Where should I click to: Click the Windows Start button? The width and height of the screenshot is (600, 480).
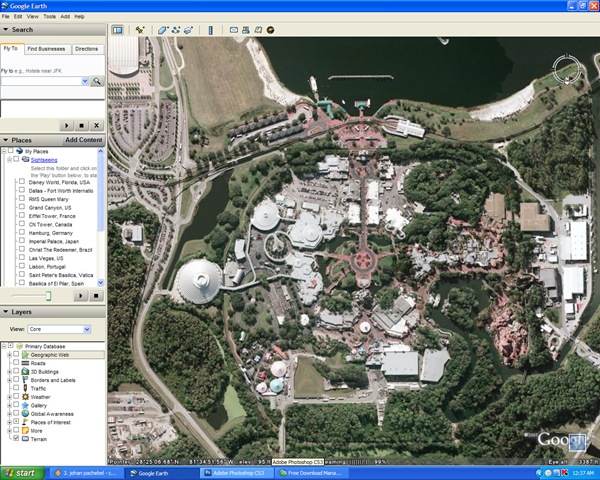22,473
